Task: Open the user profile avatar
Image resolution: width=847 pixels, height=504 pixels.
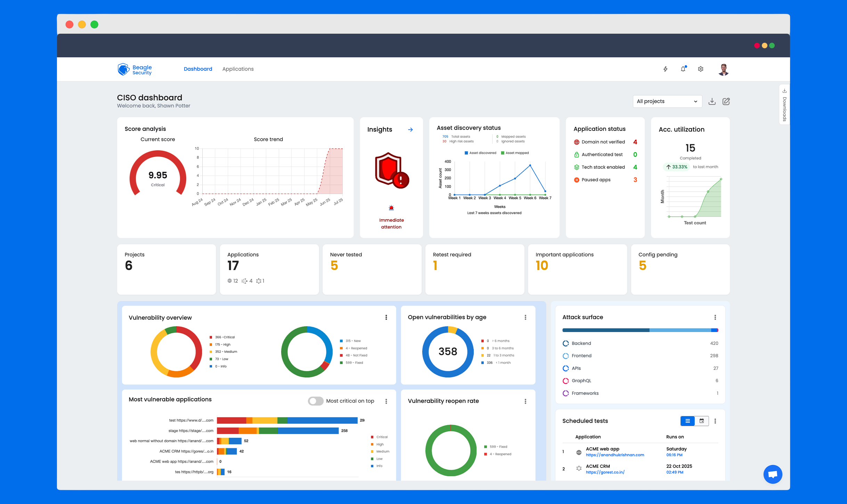Action: tap(724, 69)
